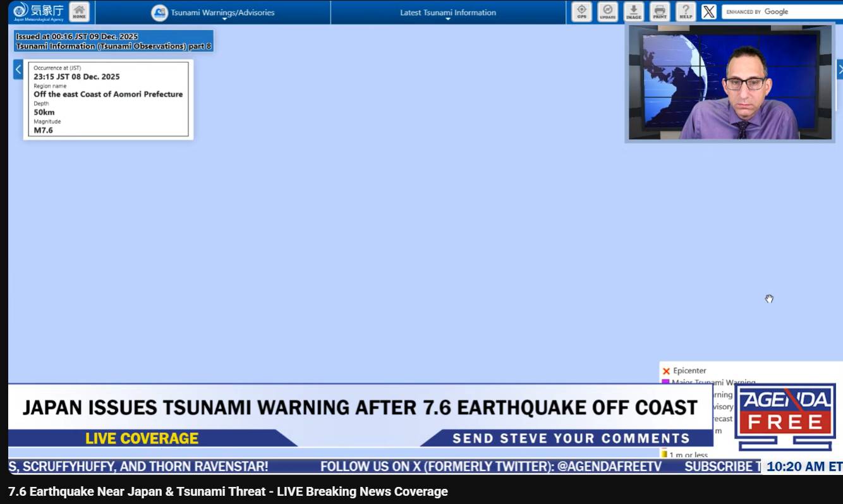Screen dimensions: 843x504
Task: Select 'Tsunami Information (Tsunami Observations) part 8' text
Action: (114, 46)
